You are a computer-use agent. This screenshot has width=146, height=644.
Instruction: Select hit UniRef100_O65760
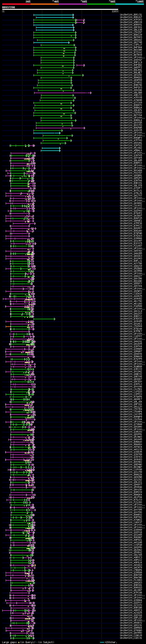(x=131, y=251)
